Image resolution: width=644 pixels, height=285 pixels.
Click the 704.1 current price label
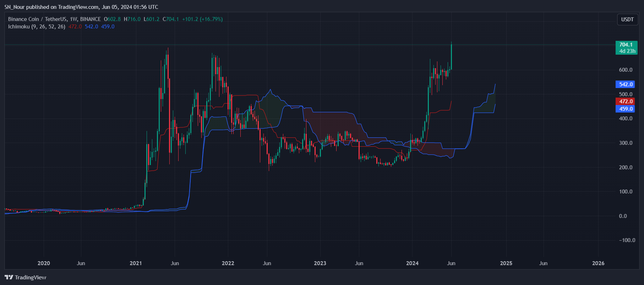[x=626, y=45]
